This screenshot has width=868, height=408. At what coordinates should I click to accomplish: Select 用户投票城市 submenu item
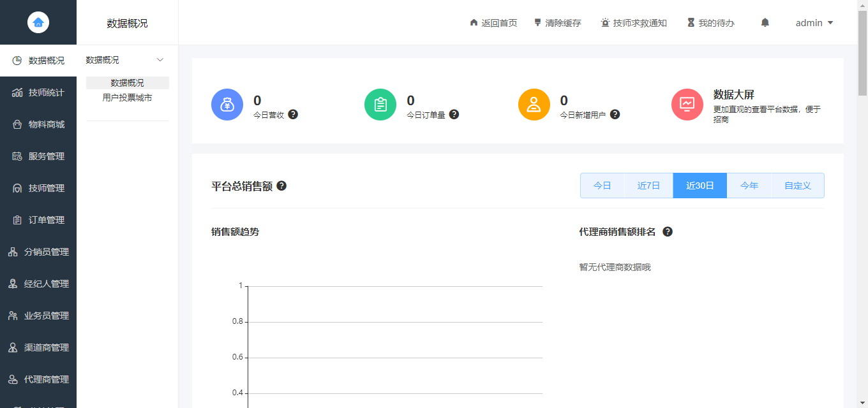128,98
